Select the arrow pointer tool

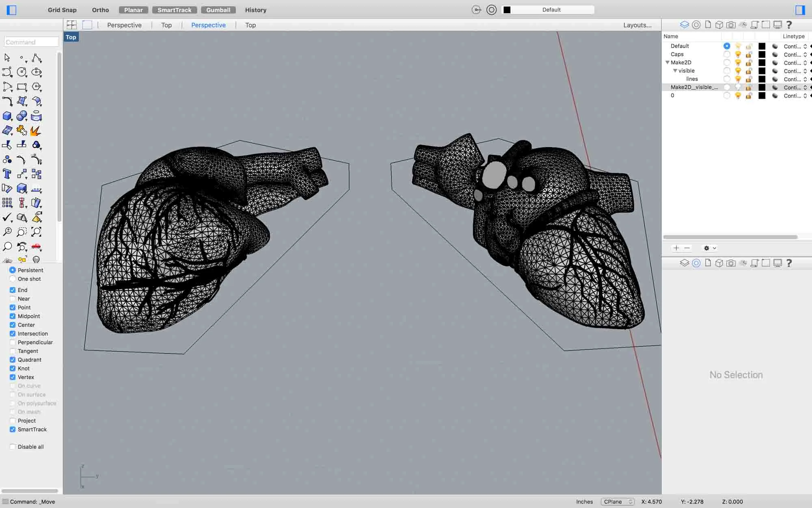7,58
